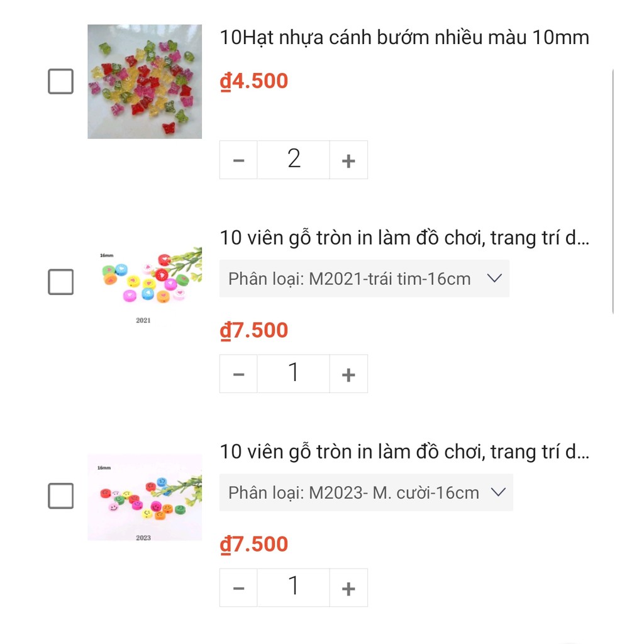The width and height of the screenshot is (644, 644).
Task: Tick the checkbox for M2023 smiley beads item
Action: click(x=60, y=496)
